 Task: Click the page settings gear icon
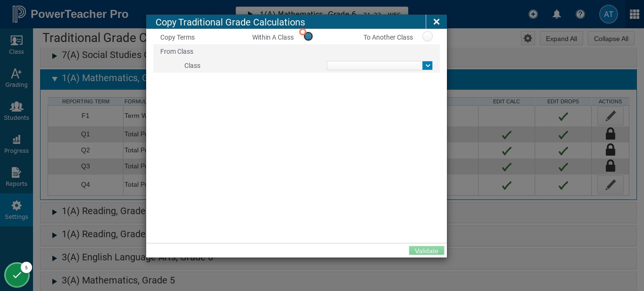[528, 38]
